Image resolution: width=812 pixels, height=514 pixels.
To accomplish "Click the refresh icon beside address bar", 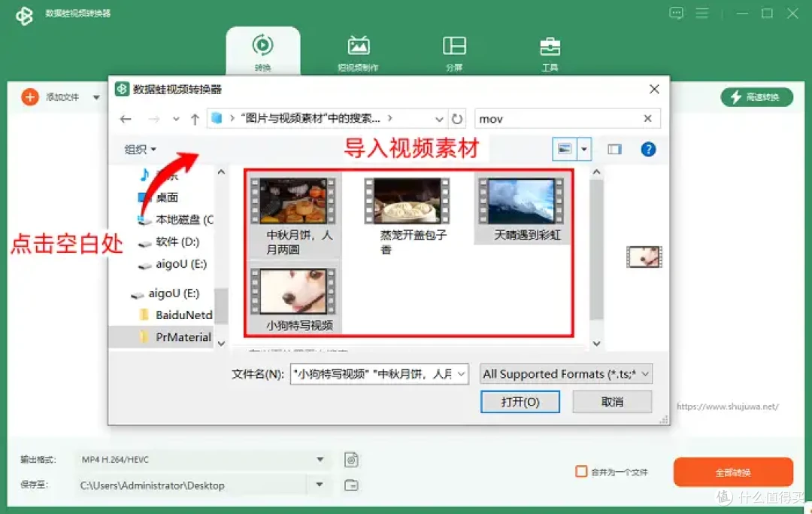I will [x=457, y=119].
